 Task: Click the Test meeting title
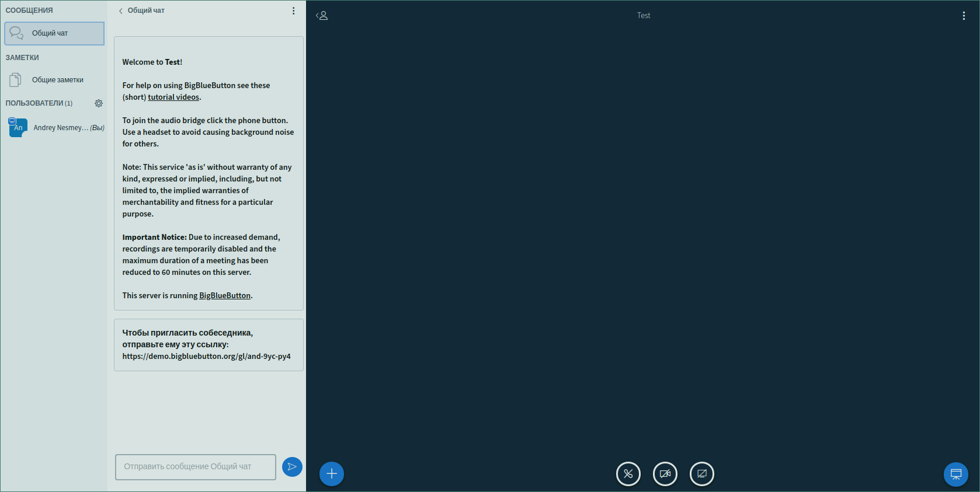pos(643,16)
